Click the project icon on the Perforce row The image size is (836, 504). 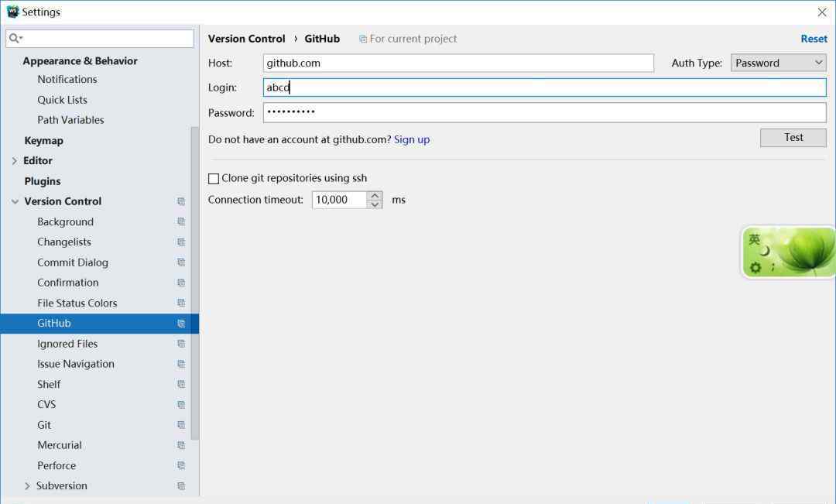point(181,465)
